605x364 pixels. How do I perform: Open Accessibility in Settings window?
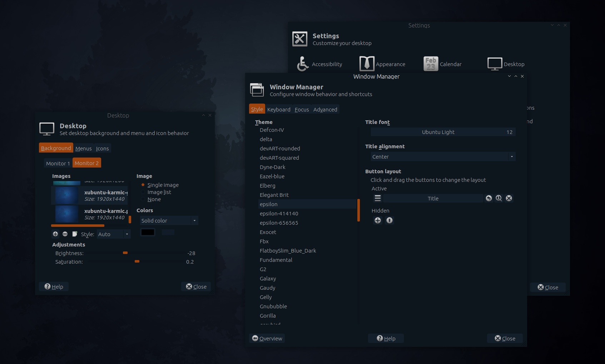tap(319, 64)
